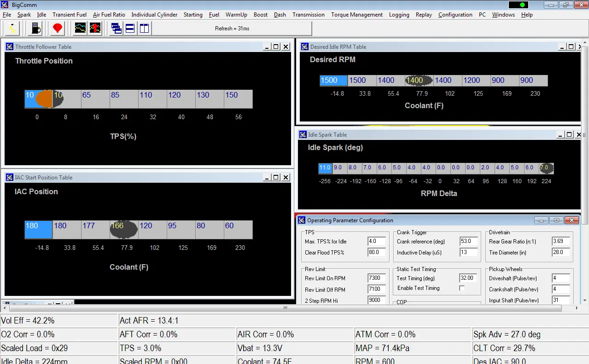Click the cascade windows toolbar icon
The image size is (589, 364).
(x=117, y=29)
